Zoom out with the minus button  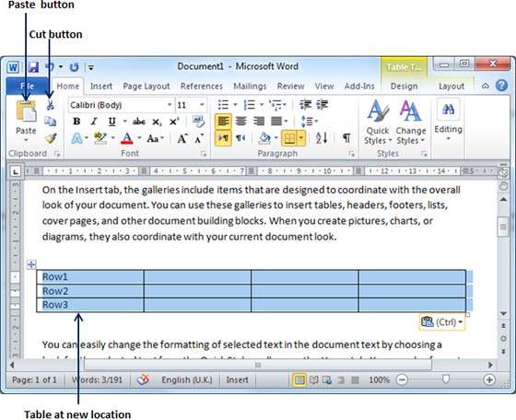tap(402, 379)
